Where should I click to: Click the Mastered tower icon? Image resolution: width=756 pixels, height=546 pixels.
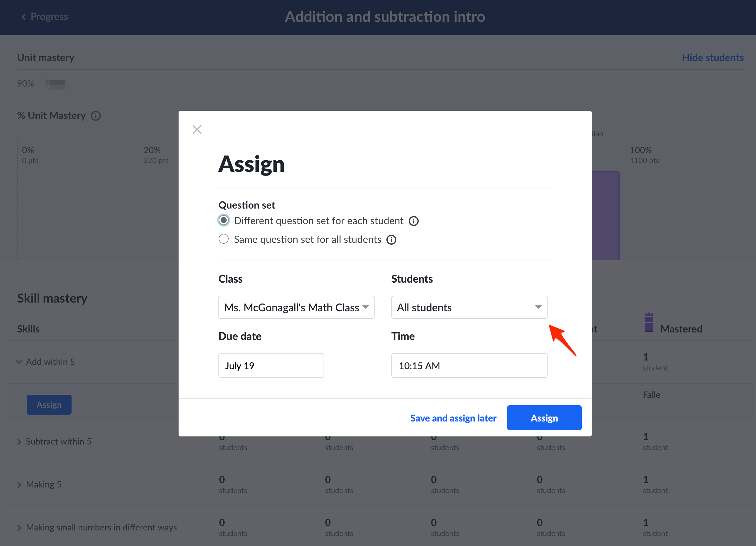[x=648, y=322]
